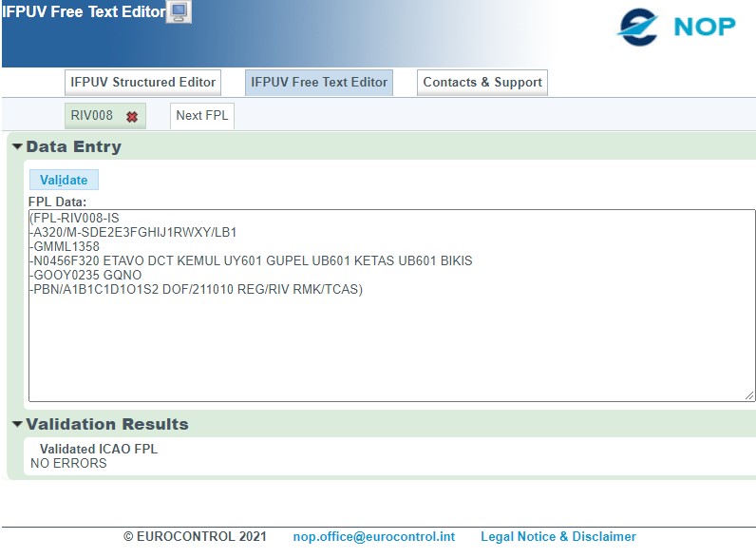Click the 'Validated ICAO FPL' result text

coord(99,449)
